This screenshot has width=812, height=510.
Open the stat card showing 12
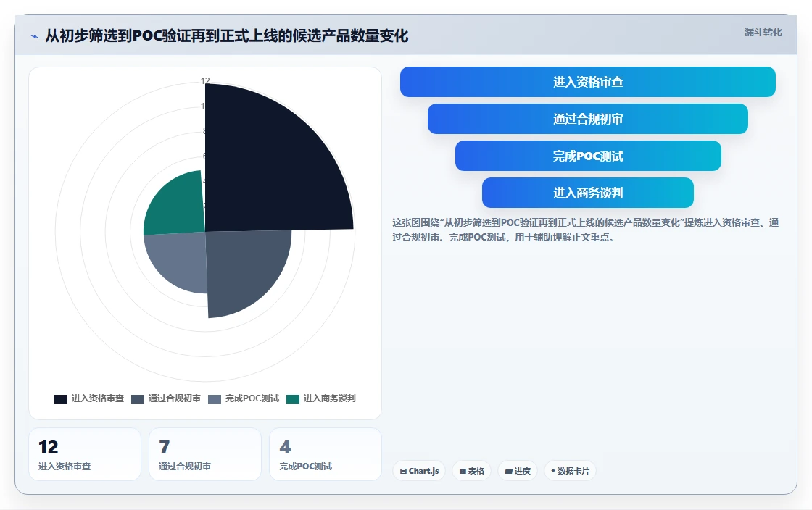(85, 454)
